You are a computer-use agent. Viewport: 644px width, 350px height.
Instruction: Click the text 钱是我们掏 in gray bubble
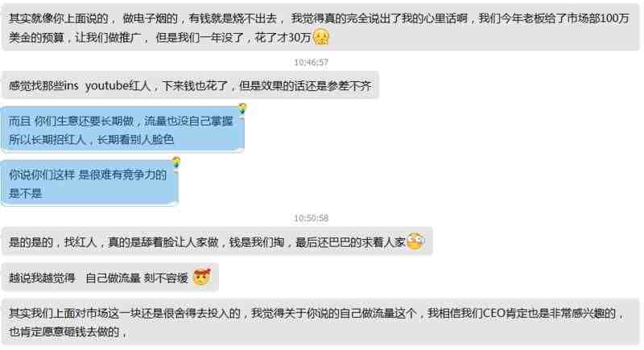[256, 242]
